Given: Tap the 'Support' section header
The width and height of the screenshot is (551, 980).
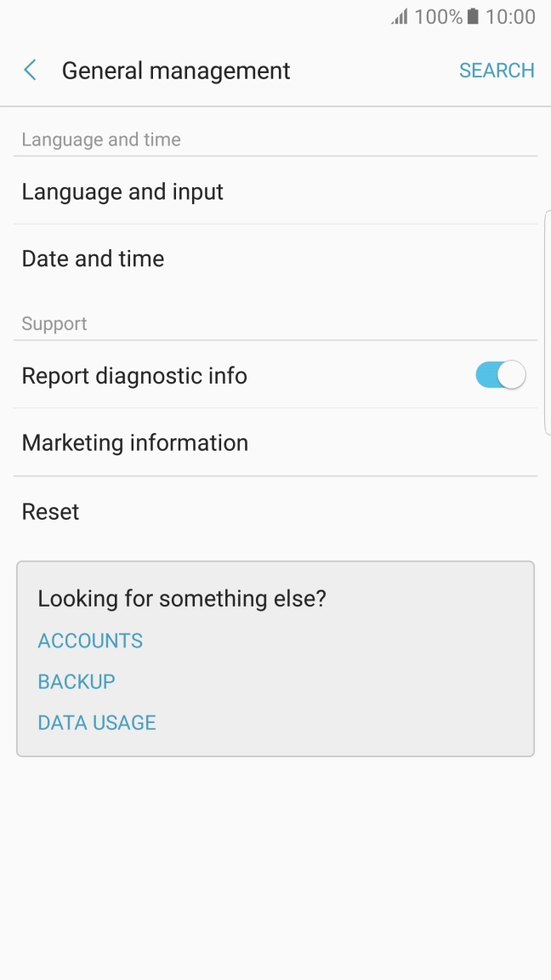Looking at the screenshot, I should (54, 324).
